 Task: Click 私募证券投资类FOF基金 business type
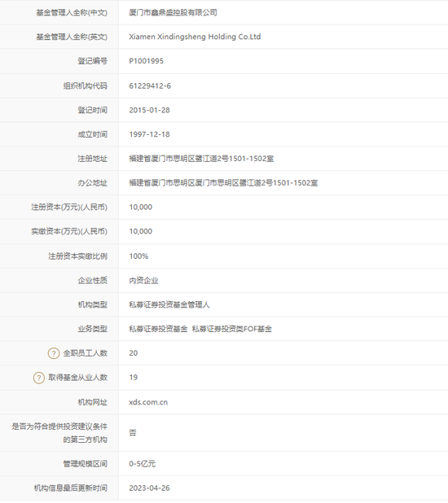click(x=232, y=329)
